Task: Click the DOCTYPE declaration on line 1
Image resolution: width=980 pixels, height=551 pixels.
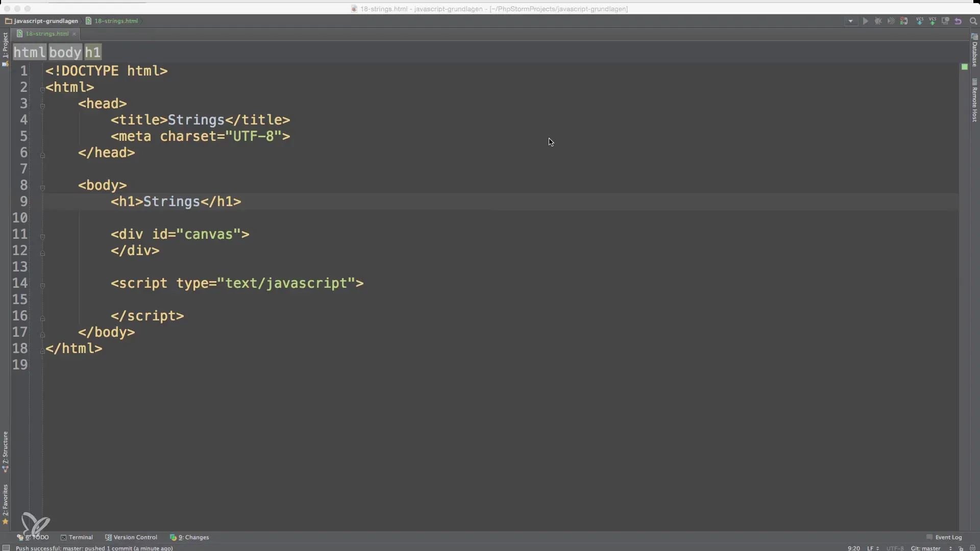Action: click(x=106, y=71)
